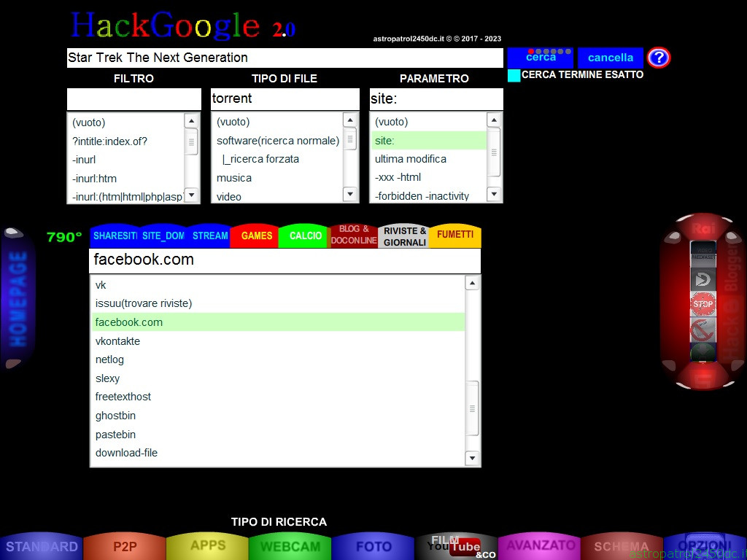Click the Rai logo atop the red panel

(x=704, y=228)
